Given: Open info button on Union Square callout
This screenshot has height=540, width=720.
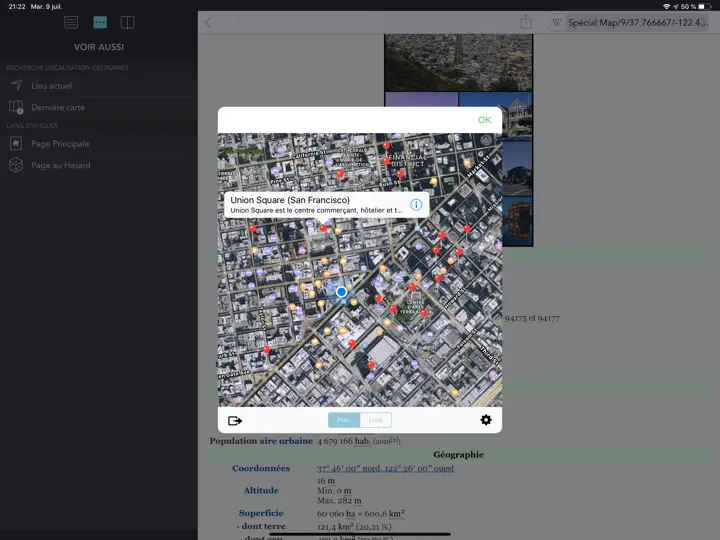Looking at the screenshot, I should click(x=416, y=204).
